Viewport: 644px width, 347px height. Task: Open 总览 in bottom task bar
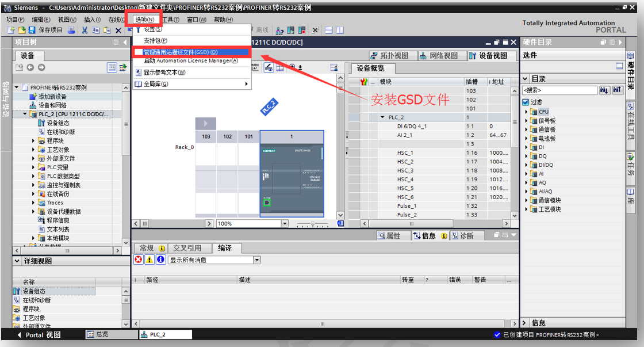112,334
